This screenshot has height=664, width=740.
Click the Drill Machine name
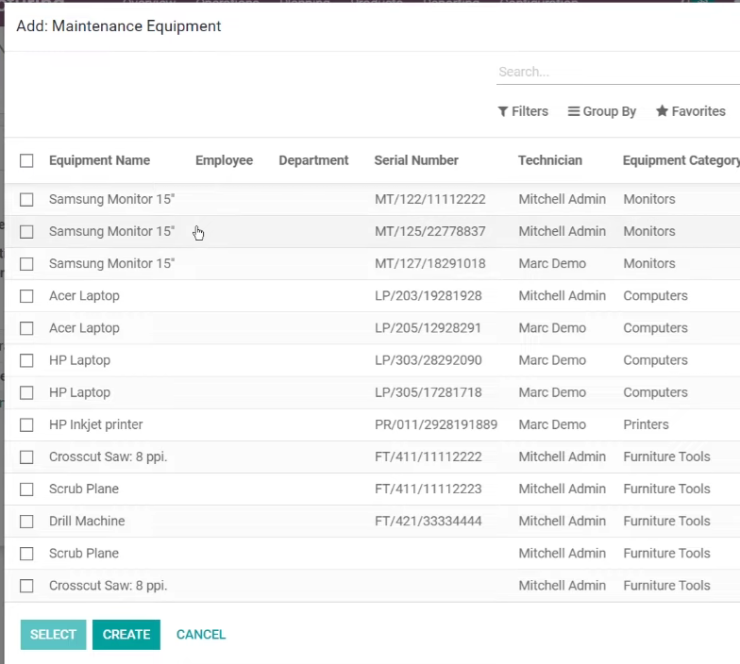pos(87,521)
